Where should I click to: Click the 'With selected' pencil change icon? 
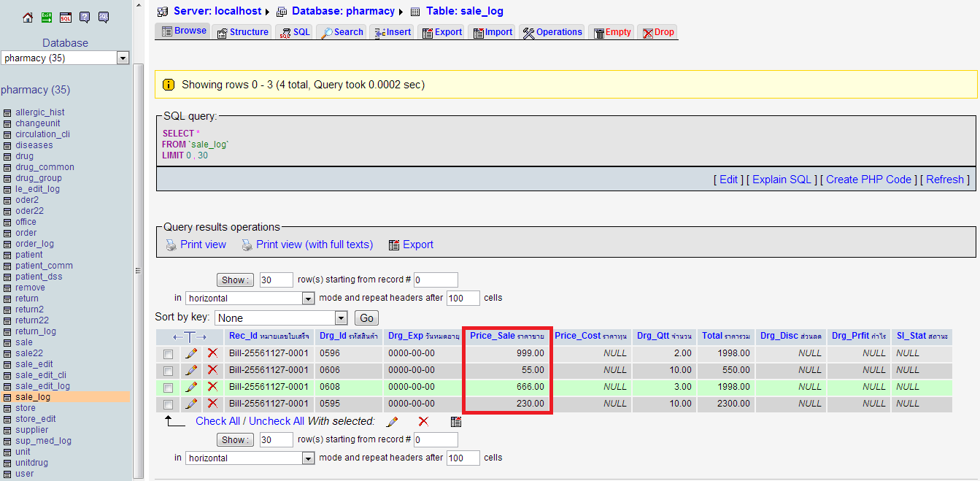[x=392, y=422]
